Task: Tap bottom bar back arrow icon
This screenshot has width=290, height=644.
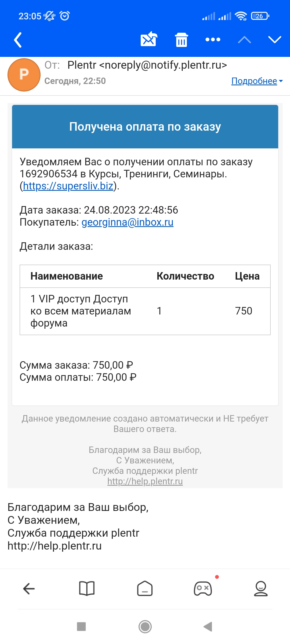Action: tap(29, 589)
